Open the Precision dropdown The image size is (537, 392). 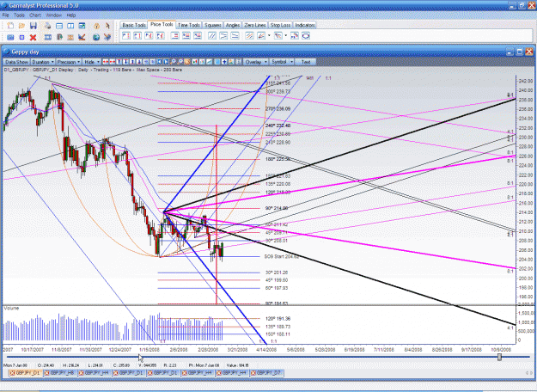tap(69, 62)
